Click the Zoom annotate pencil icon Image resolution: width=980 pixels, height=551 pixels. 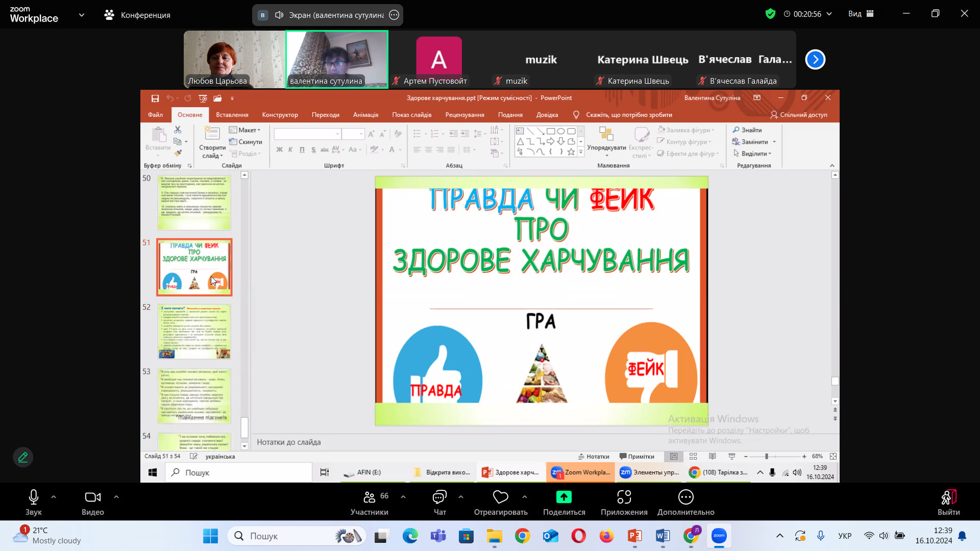[23, 457]
